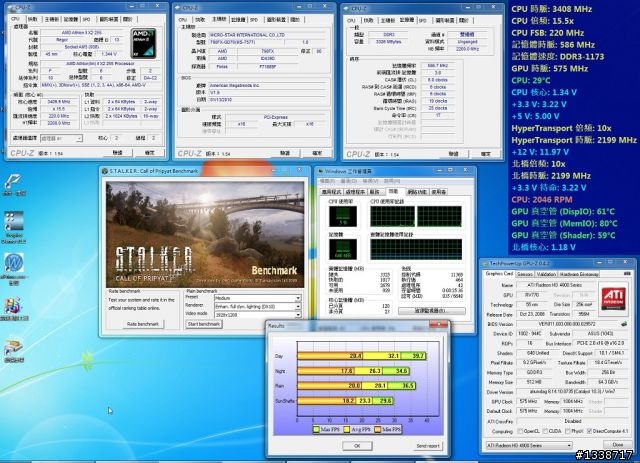Click the CPU usage gauge in Task Manager

tap(342, 216)
